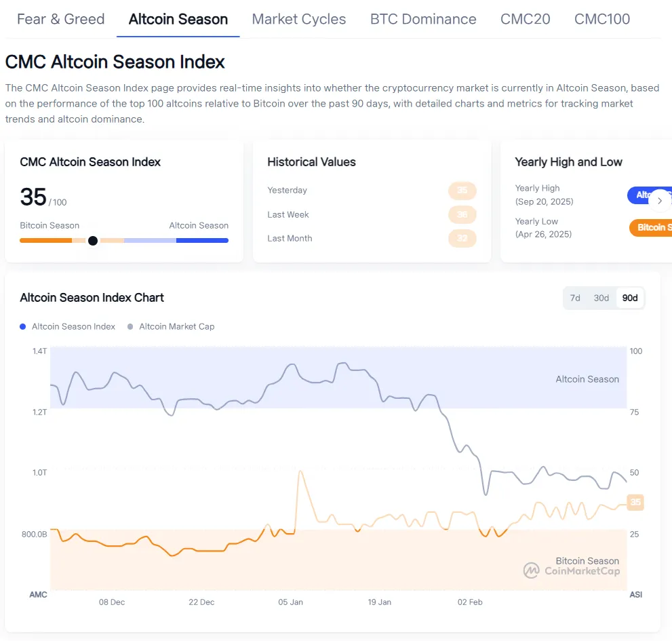Screen dimensions: 672x641
Task: Switch chart range to 30d
Action: pos(601,298)
